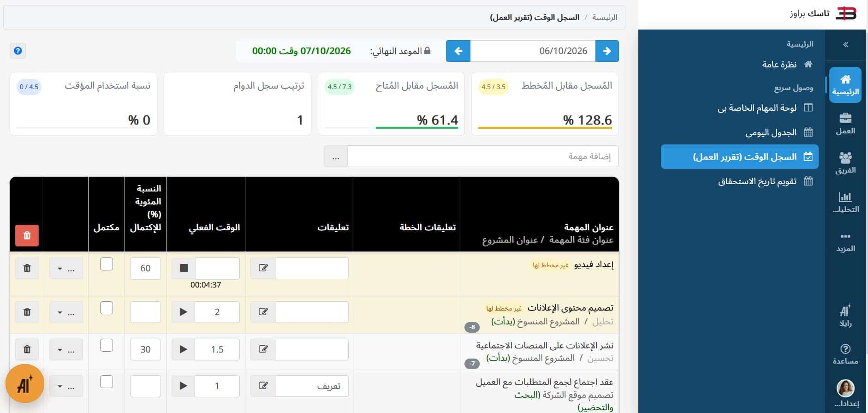
Task: Open actions dropdown for تصميم محتوى الإعلانات
Action: [66, 312]
